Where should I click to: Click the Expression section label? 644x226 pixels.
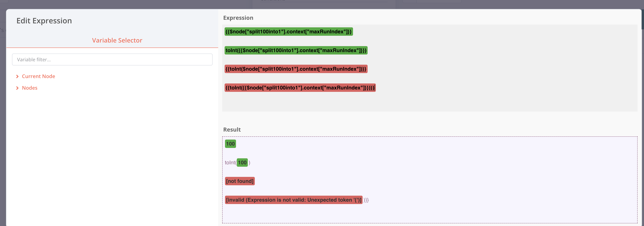(238, 18)
